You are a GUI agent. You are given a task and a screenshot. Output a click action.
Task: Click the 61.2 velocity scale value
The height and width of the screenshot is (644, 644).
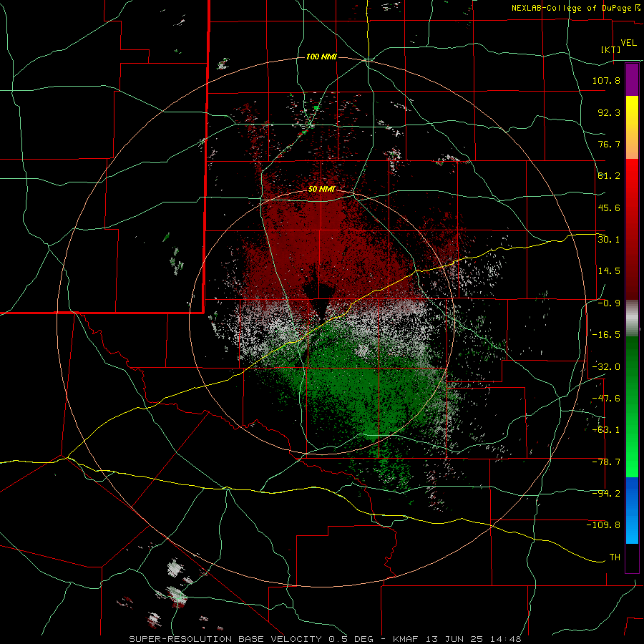609,176
